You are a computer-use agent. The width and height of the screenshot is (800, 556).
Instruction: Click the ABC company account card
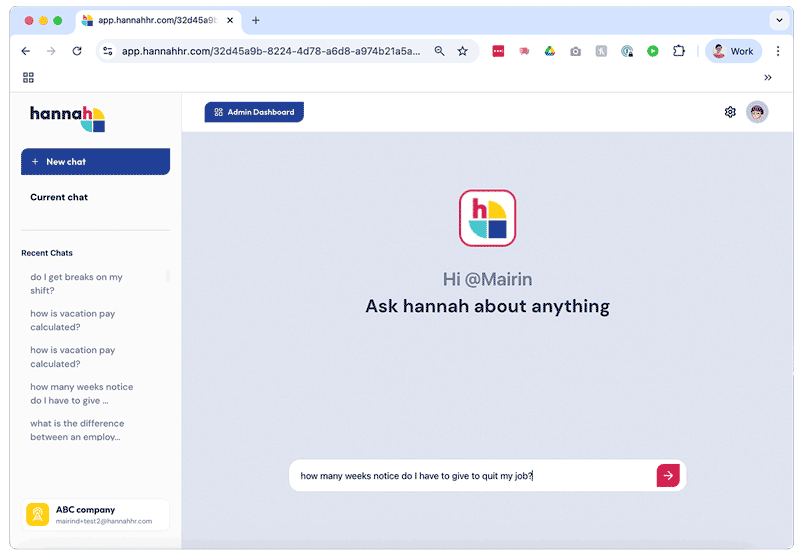[x=95, y=515]
